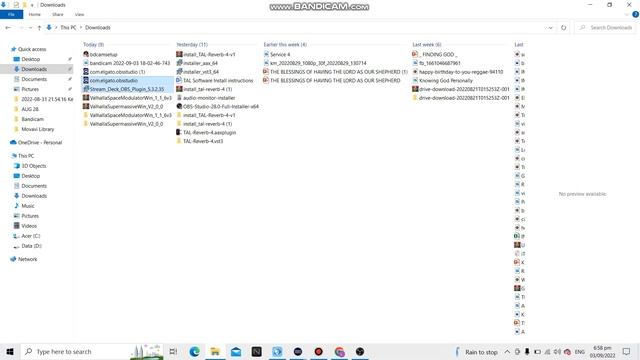This screenshot has width=640, height=360.
Task: Open address bar history dropdown
Action: 550,28
